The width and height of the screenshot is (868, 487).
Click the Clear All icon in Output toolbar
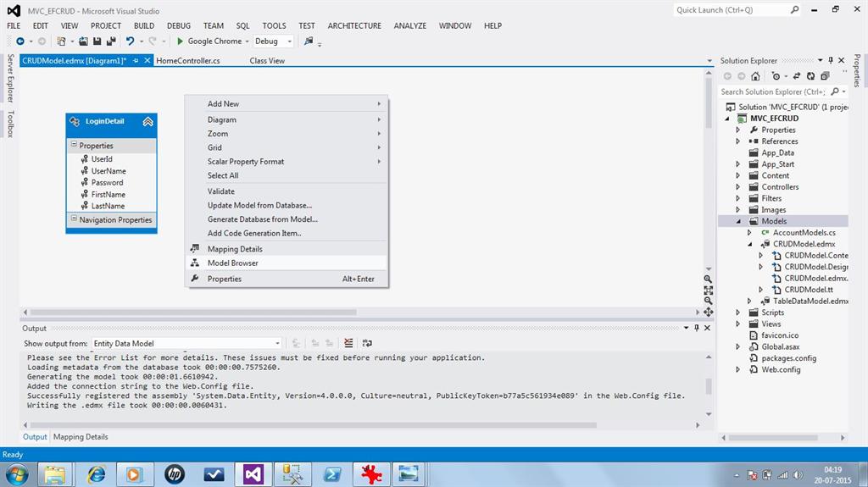pyautogui.click(x=348, y=343)
